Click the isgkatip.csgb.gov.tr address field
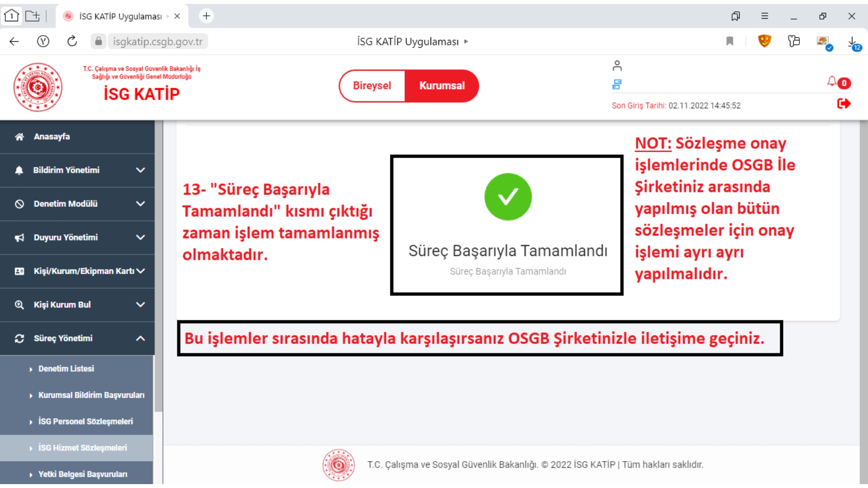The image size is (868, 488). (x=158, y=42)
